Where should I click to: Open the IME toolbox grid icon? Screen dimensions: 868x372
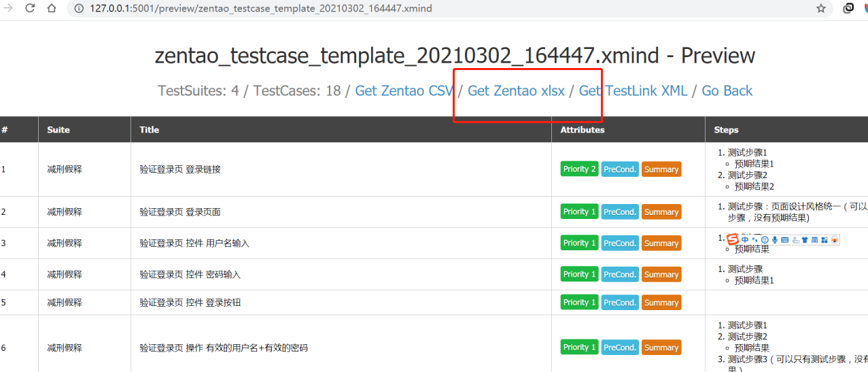(x=824, y=239)
